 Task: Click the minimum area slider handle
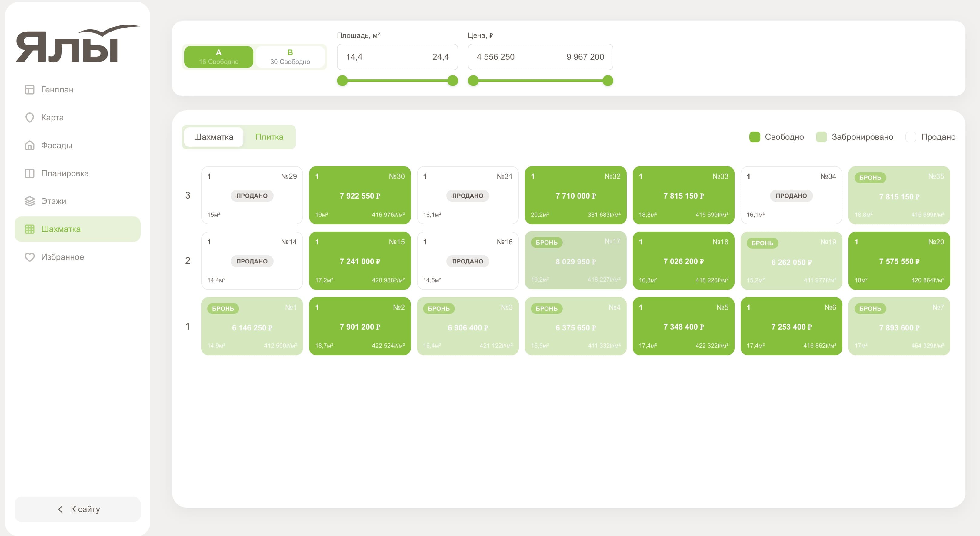tap(342, 81)
